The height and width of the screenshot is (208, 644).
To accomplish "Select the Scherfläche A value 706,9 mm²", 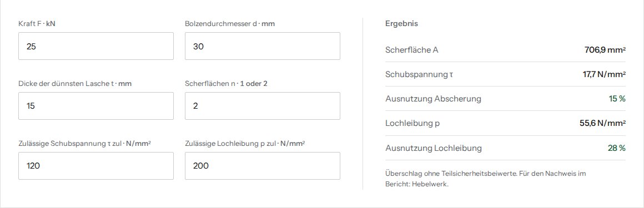I will pyautogui.click(x=605, y=50).
